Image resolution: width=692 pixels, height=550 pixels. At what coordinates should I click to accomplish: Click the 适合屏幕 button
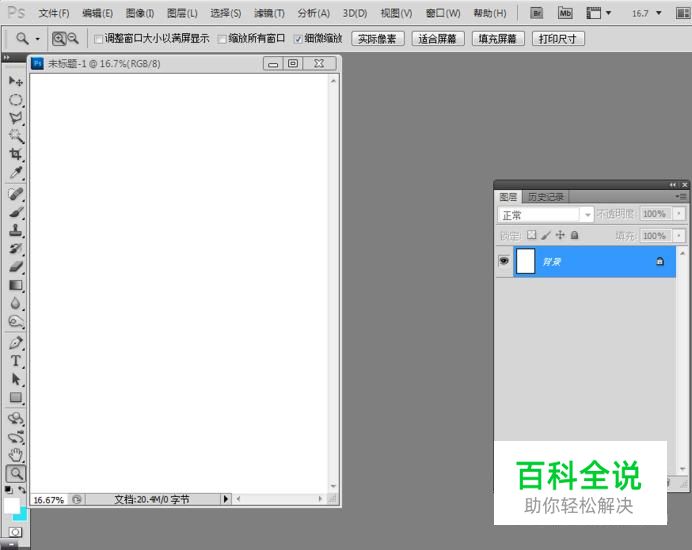pyautogui.click(x=438, y=39)
